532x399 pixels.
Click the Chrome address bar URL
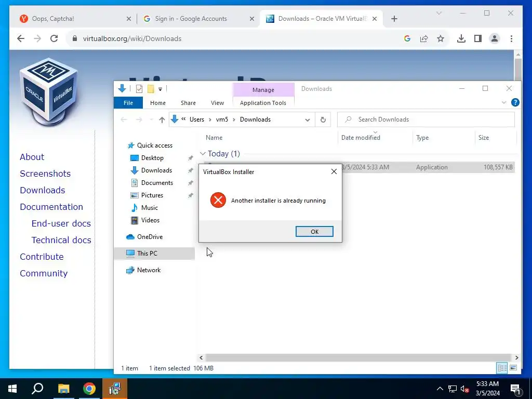[x=132, y=38]
